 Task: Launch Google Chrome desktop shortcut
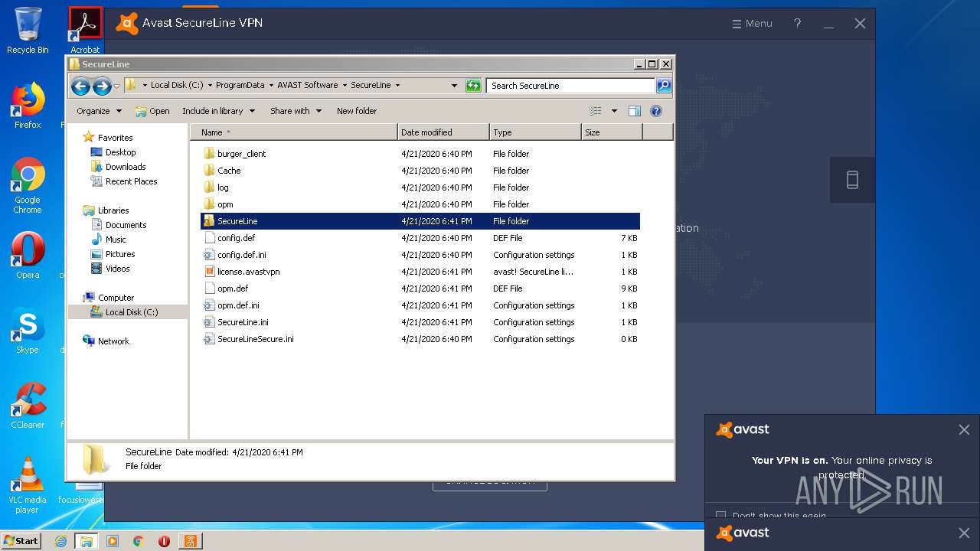(28, 186)
